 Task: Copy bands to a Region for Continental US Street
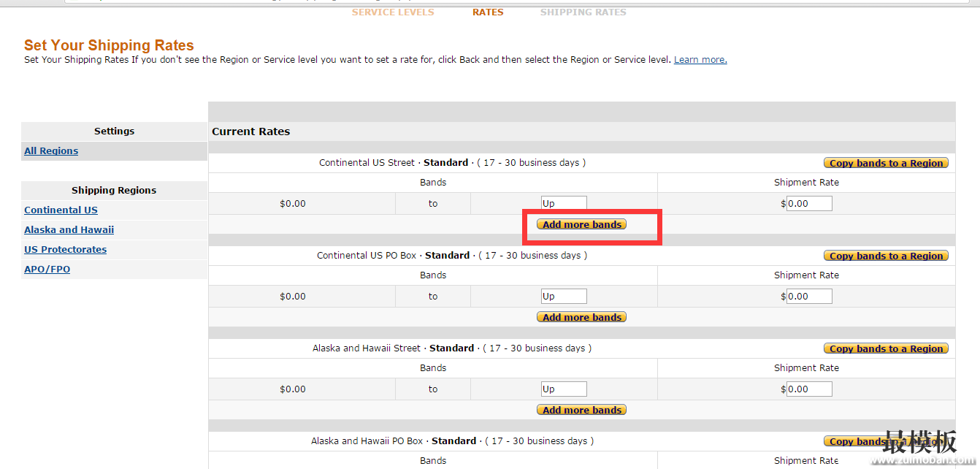pyautogui.click(x=886, y=163)
